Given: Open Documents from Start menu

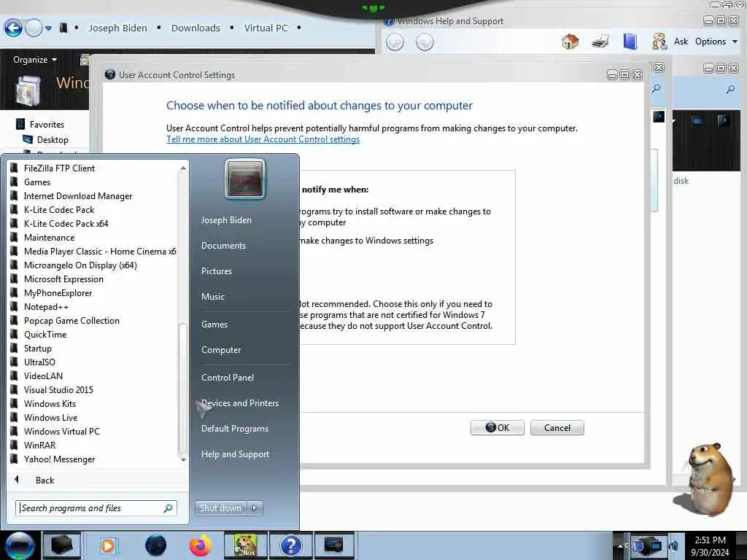Looking at the screenshot, I should (223, 246).
